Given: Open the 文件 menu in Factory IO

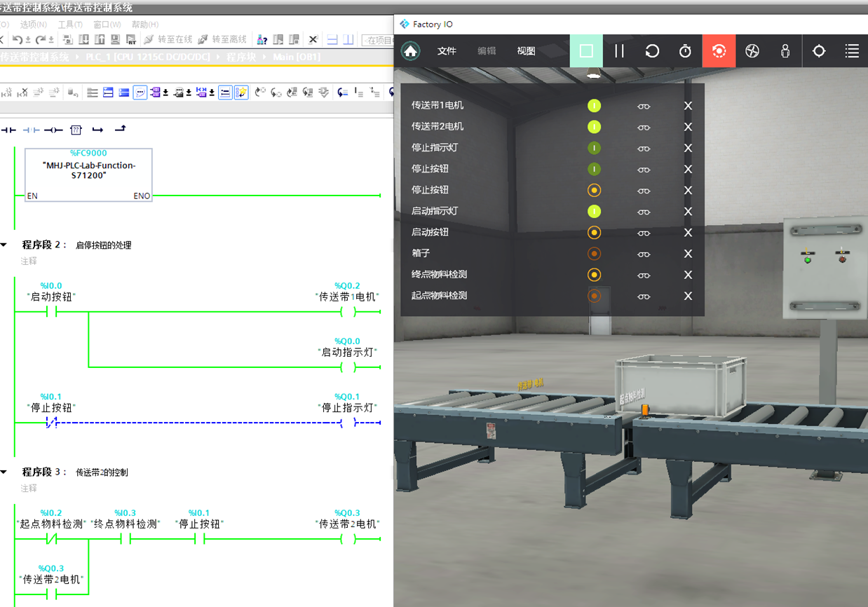Looking at the screenshot, I should [x=447, y=51].
